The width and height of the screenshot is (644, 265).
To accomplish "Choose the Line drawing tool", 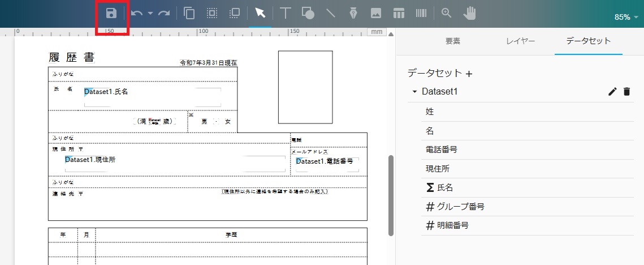I will click(x=331, y=13).
